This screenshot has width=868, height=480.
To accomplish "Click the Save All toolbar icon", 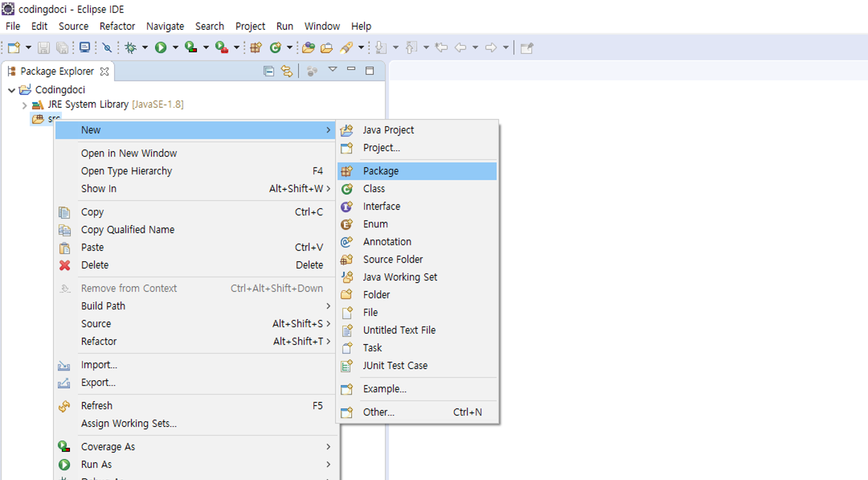I will click(x=62, y=47).
